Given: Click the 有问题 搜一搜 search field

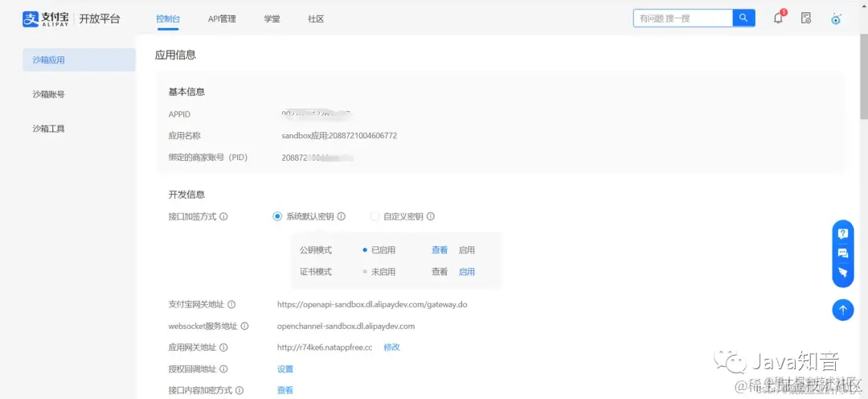Looking at the screenshot, I should [683, 18].
